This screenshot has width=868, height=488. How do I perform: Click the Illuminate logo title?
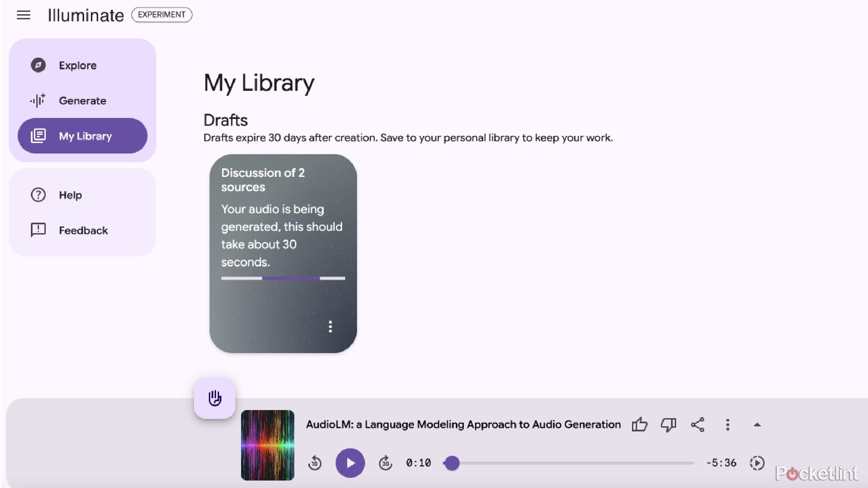(x=86, y=15)
